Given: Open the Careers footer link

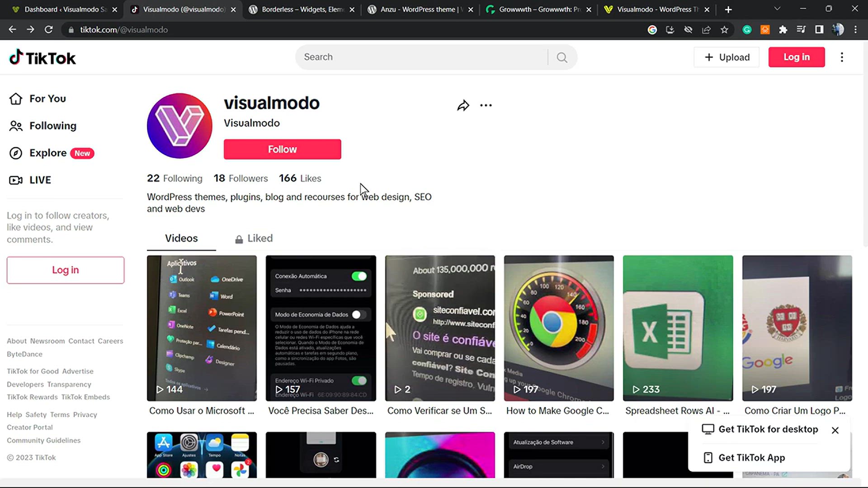Looking at the screenshot, I should pos(110,341).
